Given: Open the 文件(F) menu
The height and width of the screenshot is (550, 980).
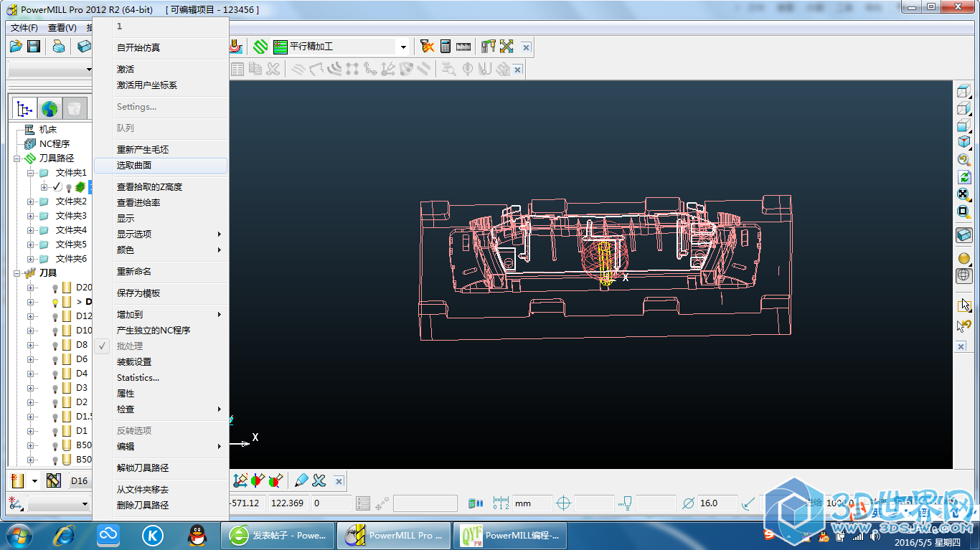Looking at the screenshot, I should [24, 28].
